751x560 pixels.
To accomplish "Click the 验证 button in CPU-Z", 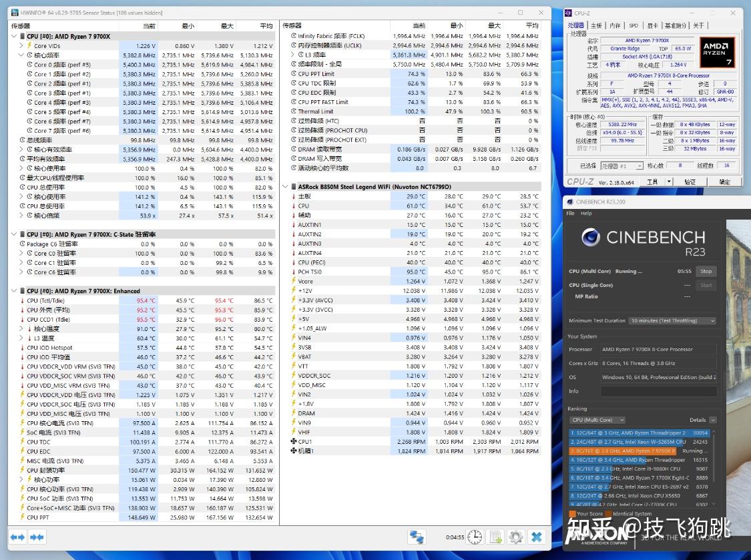I will click(x=690, y=182).
